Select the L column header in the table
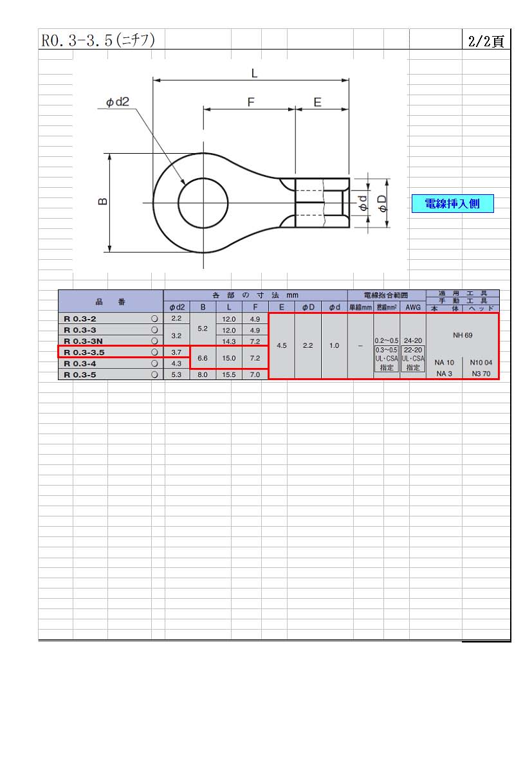Screen dimensions: 532x775 (x=229, y=307)
